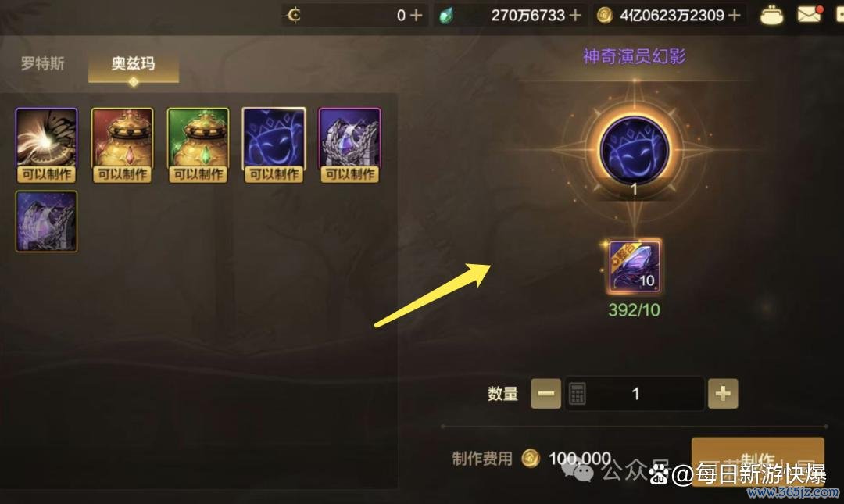
Task: Select the glowing light burst craft item
Action: click(46, 145)
